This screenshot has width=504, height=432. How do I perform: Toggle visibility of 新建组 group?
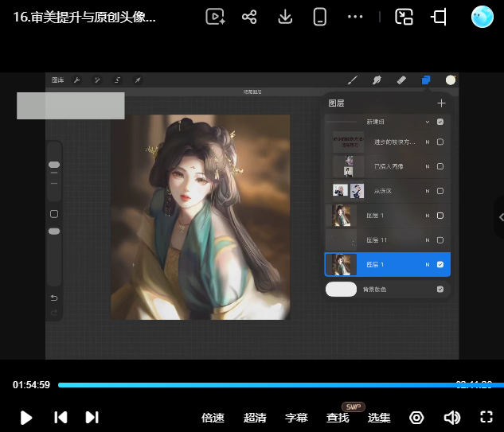click(440, 122)
